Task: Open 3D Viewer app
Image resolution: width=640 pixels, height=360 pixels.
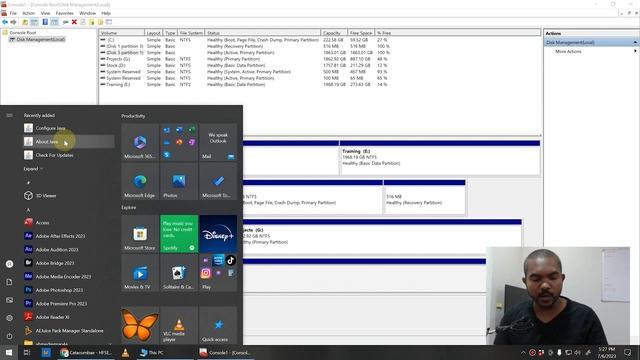Action: pyautogui.click(x=69, y=196)
